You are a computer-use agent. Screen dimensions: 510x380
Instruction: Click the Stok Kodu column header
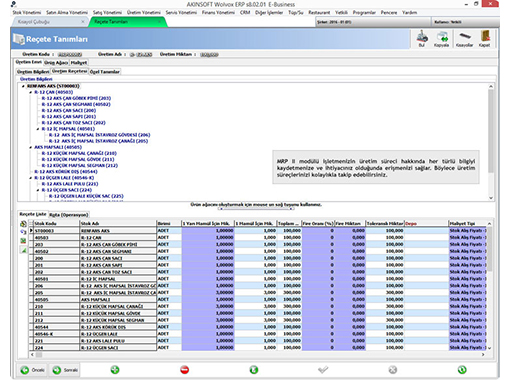click(x=57, y=223)
